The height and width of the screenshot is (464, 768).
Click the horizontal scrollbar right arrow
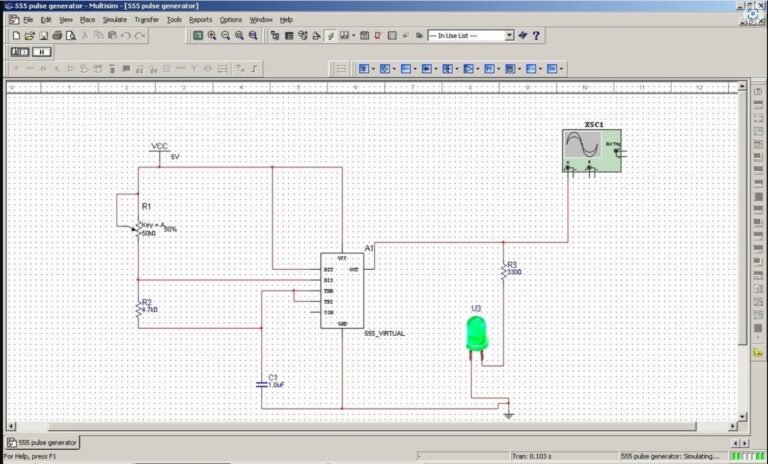click(733, 426)
